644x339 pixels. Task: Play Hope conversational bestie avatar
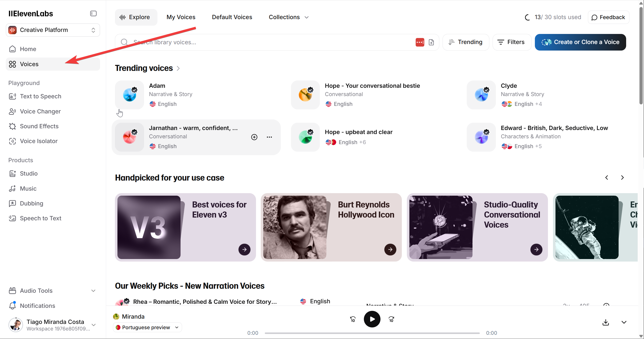[305, 95]
